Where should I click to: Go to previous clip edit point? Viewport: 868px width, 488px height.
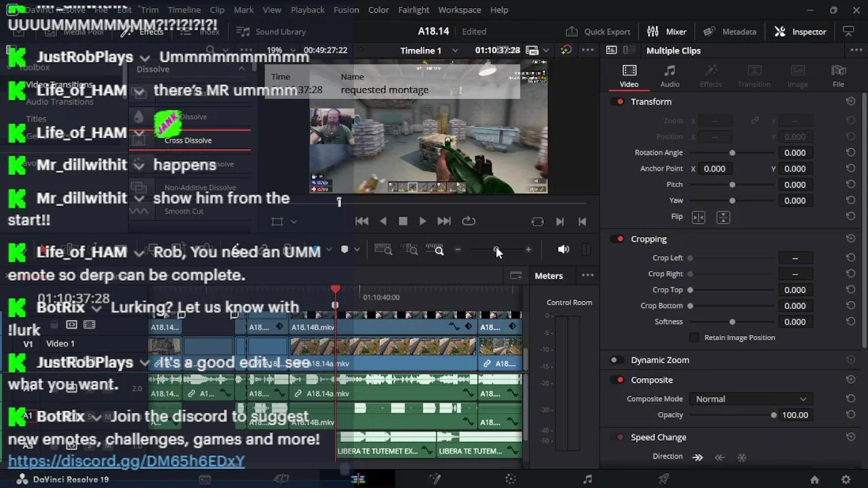(x=582, y=222)
